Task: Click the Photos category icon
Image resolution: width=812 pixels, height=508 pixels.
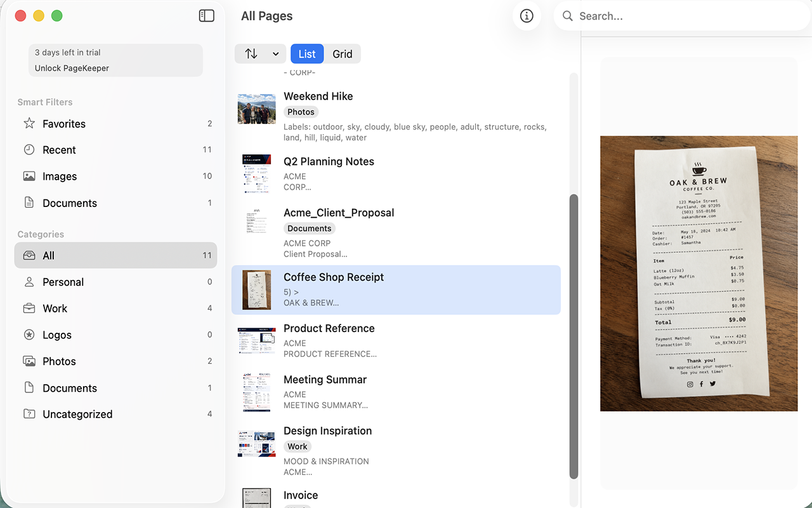Action: click(x=29, y=361)
